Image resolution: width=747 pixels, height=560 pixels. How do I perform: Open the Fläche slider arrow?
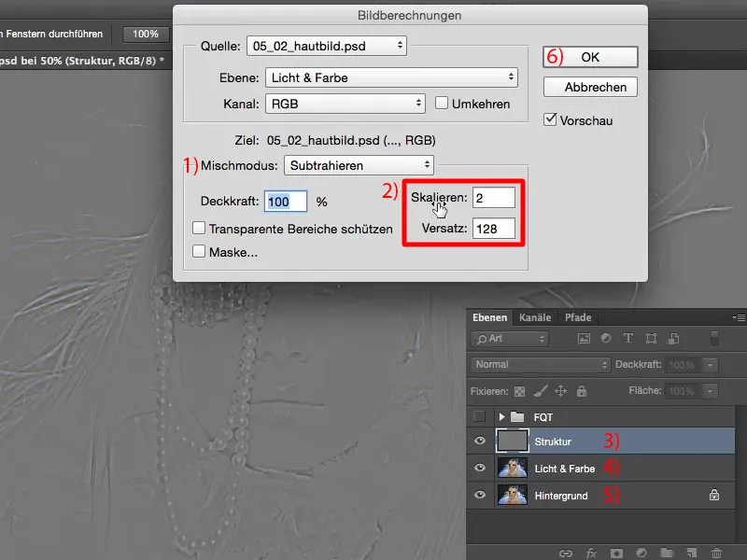[710, 391]
